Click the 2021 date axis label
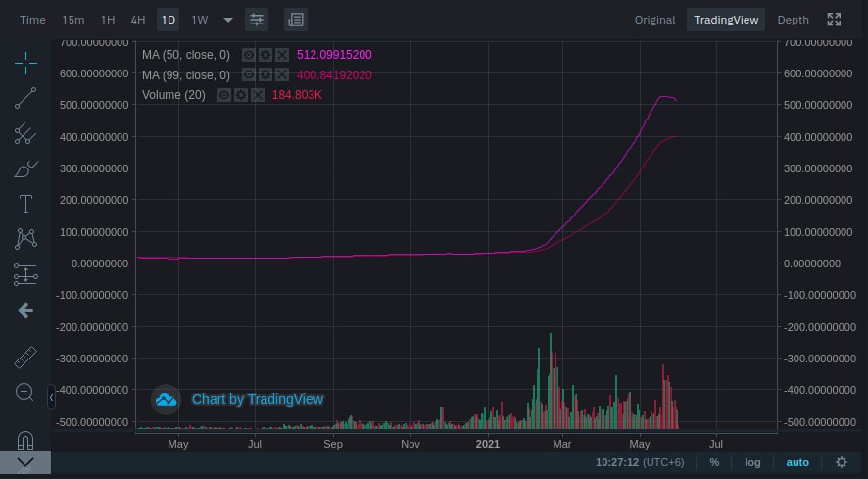 point(488,444)
